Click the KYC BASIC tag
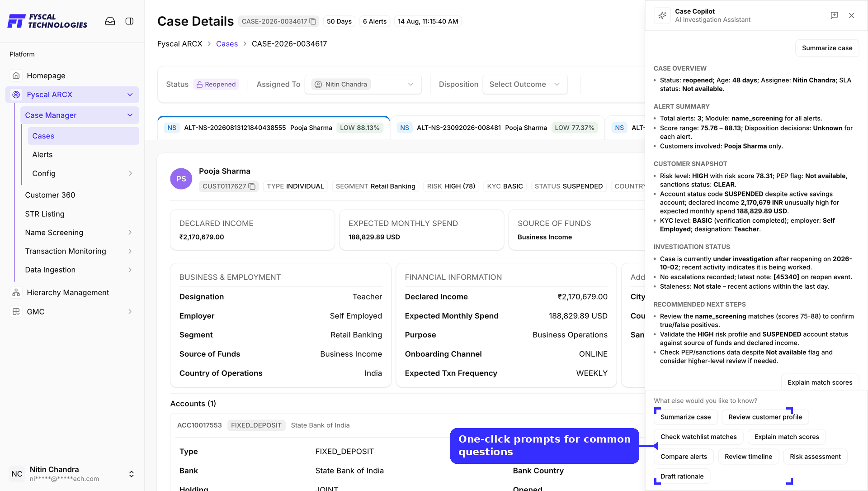The width and height of the screenshot is (868, 491). [x=505, y=186]
